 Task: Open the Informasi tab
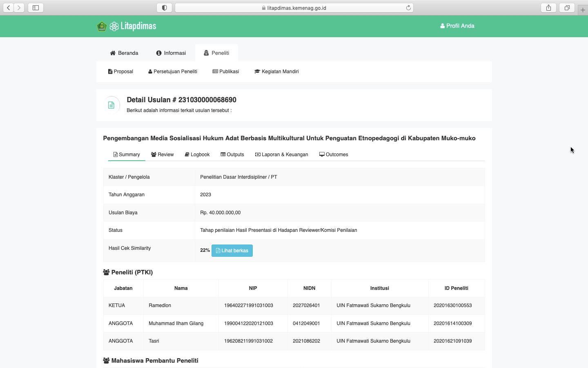point(171,53)
